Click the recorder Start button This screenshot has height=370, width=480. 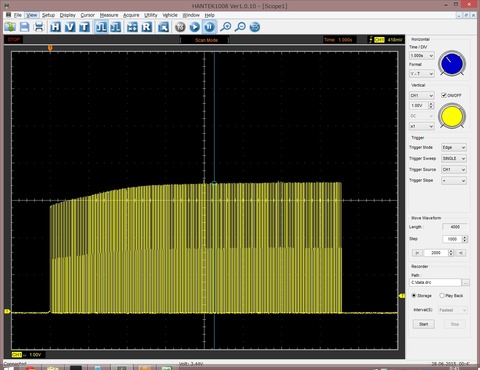(424, 324)
